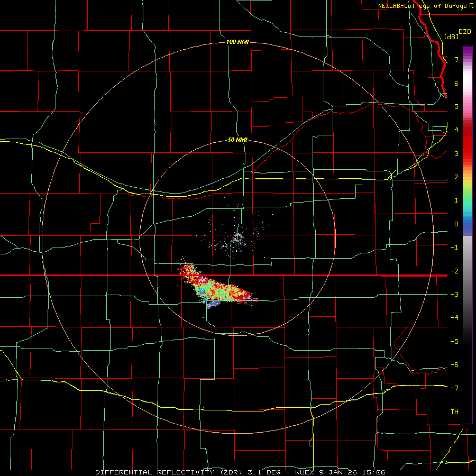
Task: Select the -7 dB legend value
Action: pyautogui.click(x=454, y=388)
